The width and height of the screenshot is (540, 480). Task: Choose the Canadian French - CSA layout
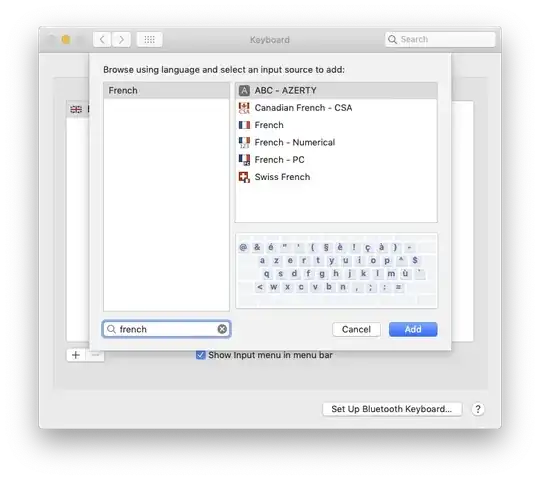[336, 108]
